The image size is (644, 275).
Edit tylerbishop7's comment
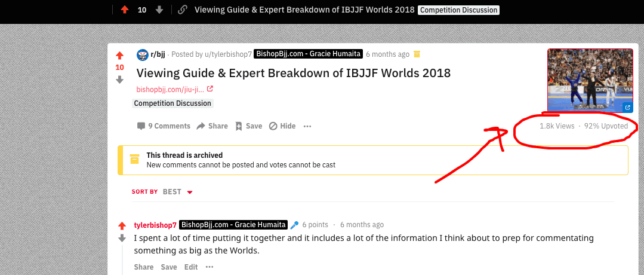tap(191, 267)
